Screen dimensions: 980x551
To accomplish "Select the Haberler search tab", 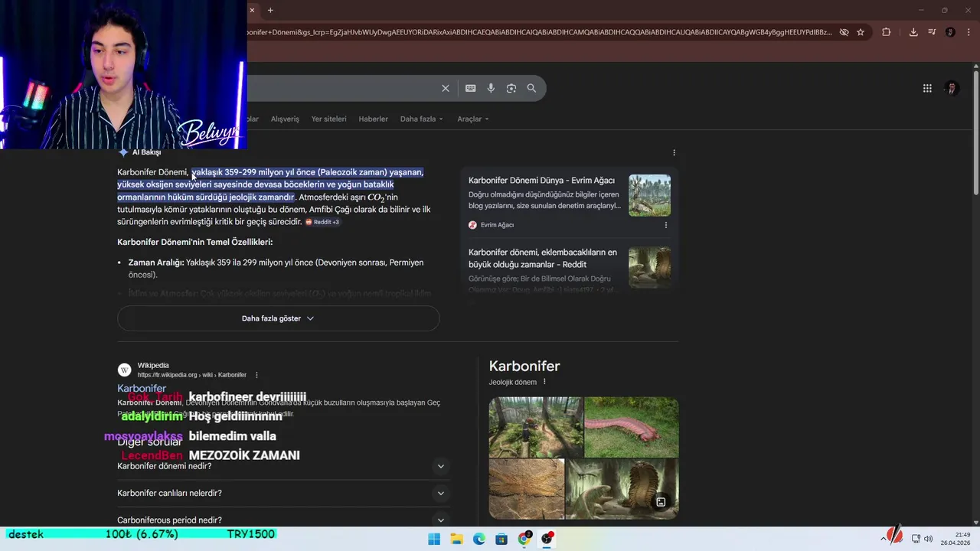I will click(374, 119).
